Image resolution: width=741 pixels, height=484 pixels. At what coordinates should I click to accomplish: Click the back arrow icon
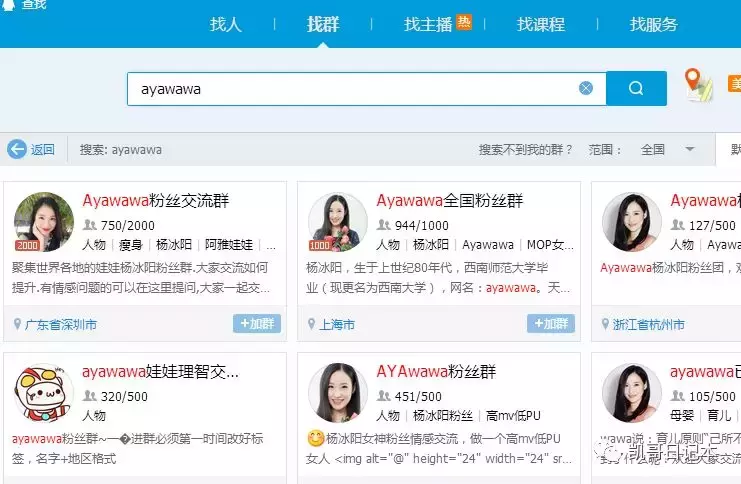pos(17,149)
